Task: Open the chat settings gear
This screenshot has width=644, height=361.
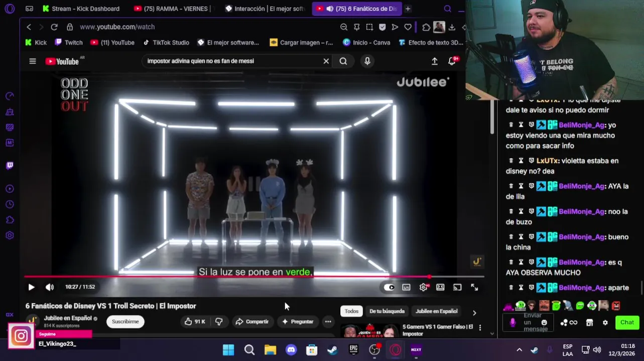Action: click(x=605, y=322)
